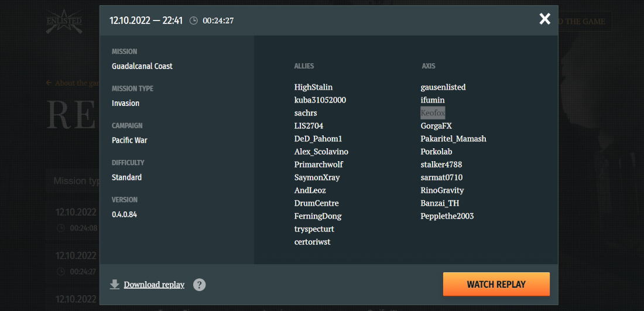Viewport: 644px width, 311px height.
Task: Click the clock icon beside replay duration
Action: 193,20
